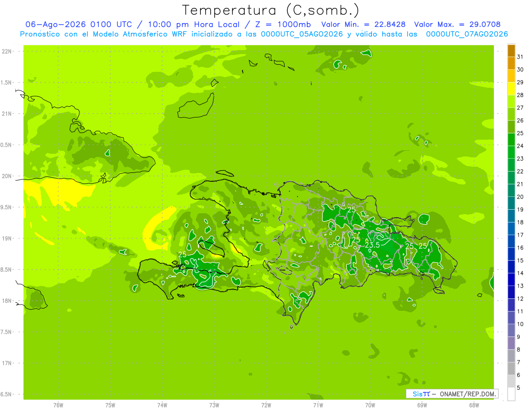532x411 pixels.
Task: Click the "21N" latitude label
Action: pyautogui.click(x=7, y=114)
